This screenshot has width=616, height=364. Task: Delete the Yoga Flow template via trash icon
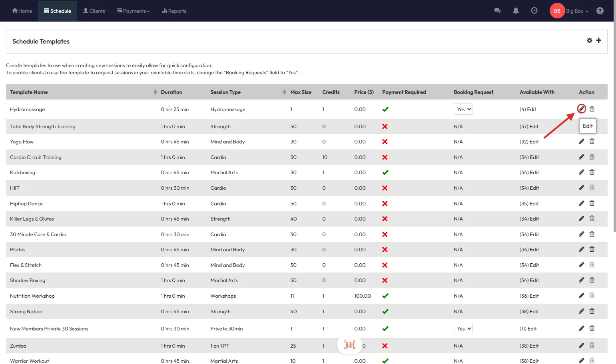(592, 141)
